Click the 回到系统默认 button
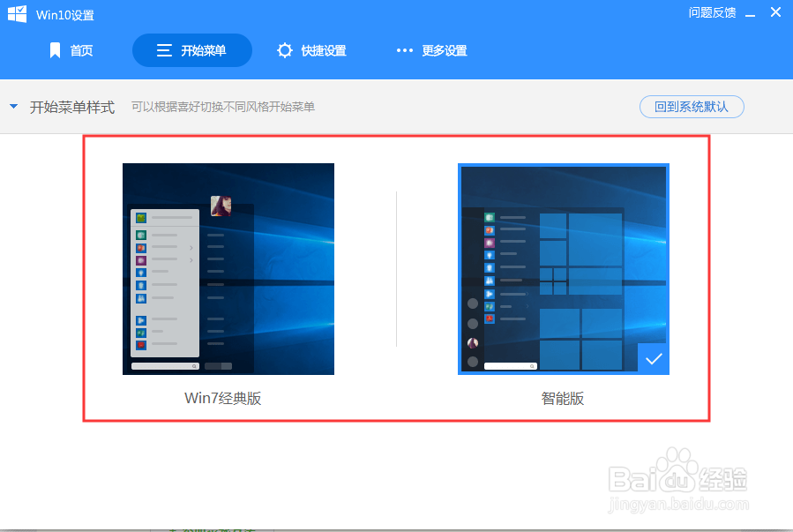793x532 pixels. pyautogui.click(x=692, y=106)
